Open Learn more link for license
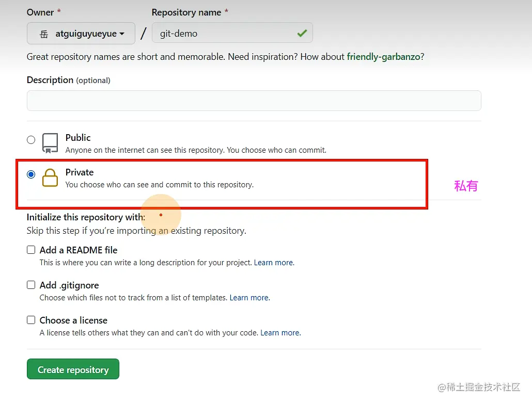 click(280, 333)
